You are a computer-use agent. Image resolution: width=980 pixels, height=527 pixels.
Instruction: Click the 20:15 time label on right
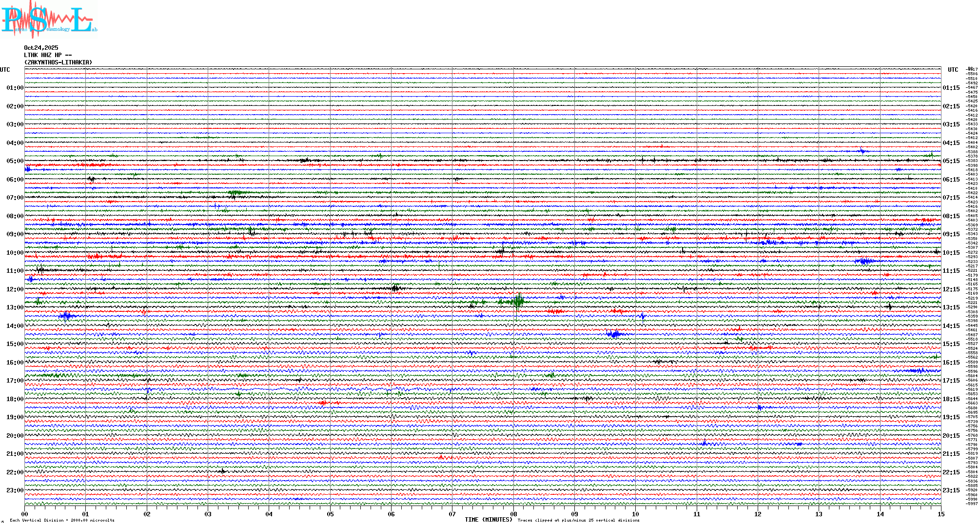tap(951, 436)
